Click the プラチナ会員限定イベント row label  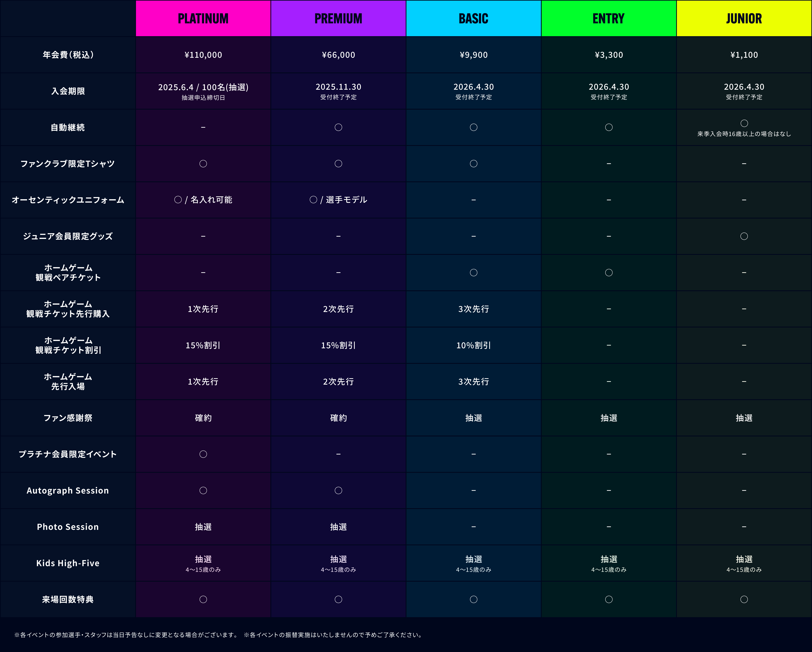point(68,454)
